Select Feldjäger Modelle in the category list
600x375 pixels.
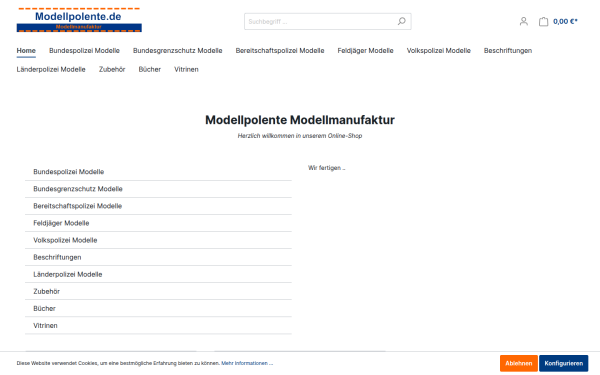click(158, 223)
